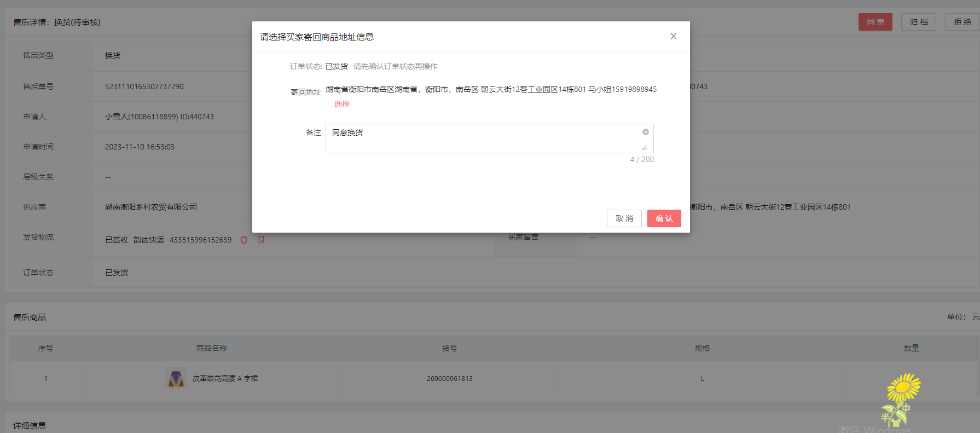Click 选择 to choose a return address

341,104
